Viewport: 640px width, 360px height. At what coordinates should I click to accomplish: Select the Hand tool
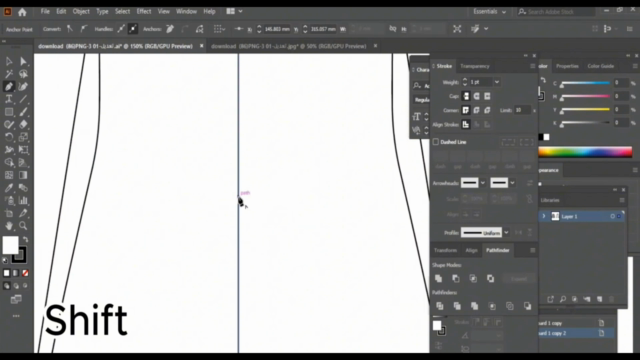(x=9, y=226)
